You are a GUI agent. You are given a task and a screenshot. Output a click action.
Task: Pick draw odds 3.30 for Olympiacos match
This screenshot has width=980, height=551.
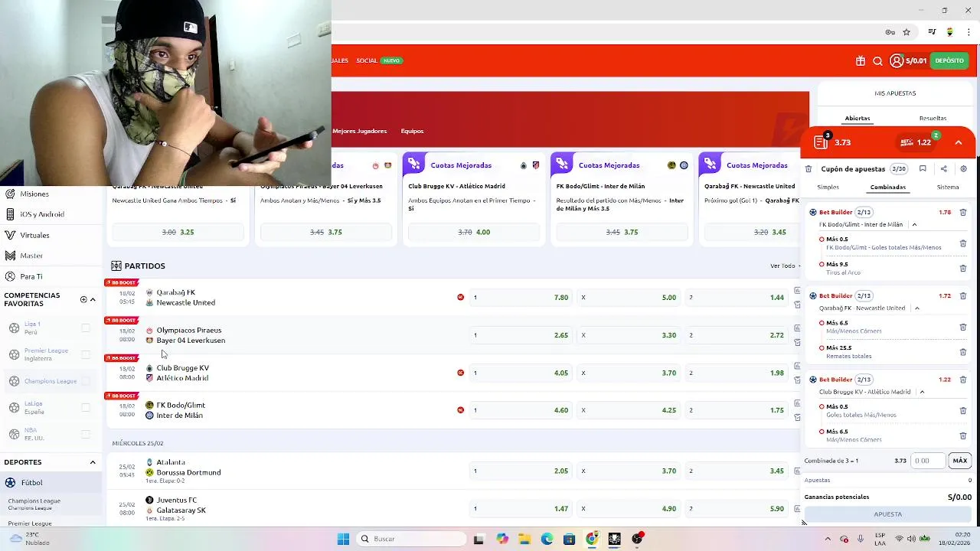pos(628,335)
